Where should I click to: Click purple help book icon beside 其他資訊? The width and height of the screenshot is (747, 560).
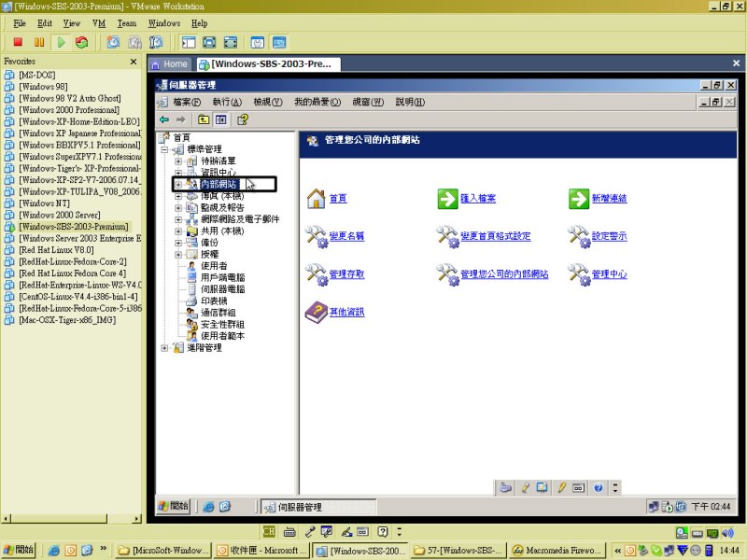click(316, 313)
